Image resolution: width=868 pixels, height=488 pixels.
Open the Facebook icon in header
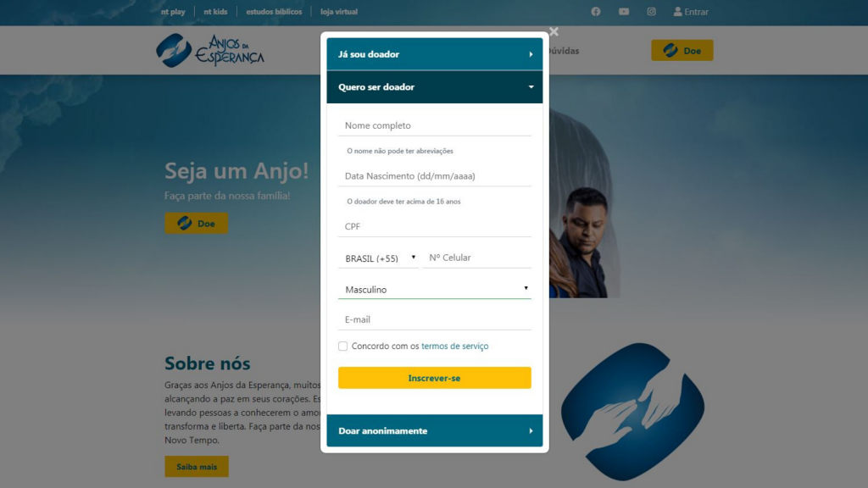(596, 11)
